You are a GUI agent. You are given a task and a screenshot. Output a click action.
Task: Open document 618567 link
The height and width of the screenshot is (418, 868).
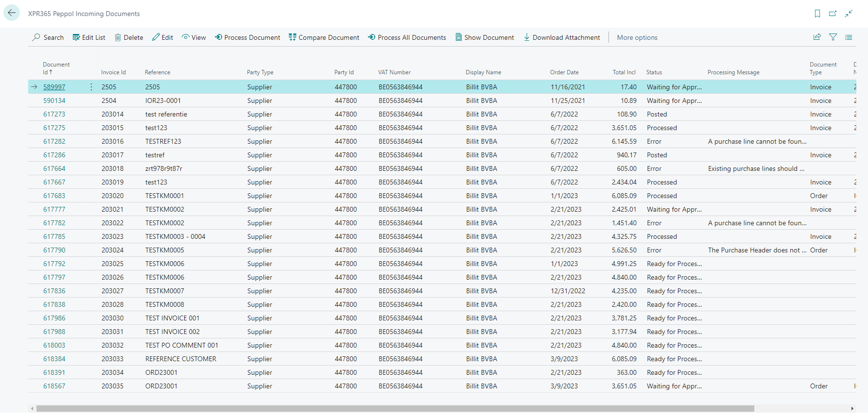[54, 386]
